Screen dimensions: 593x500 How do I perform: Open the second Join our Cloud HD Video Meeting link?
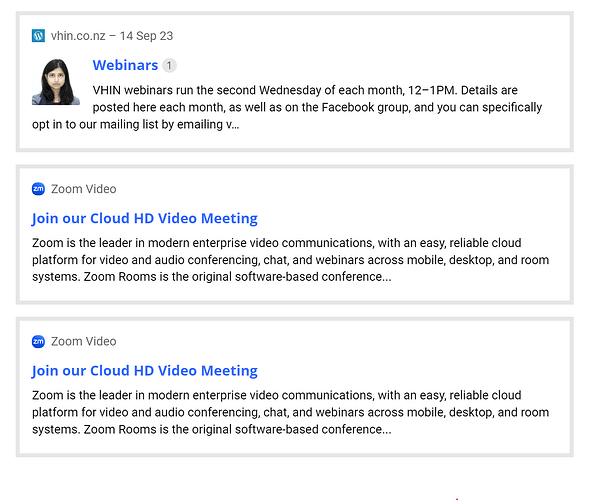pos(145,371)
